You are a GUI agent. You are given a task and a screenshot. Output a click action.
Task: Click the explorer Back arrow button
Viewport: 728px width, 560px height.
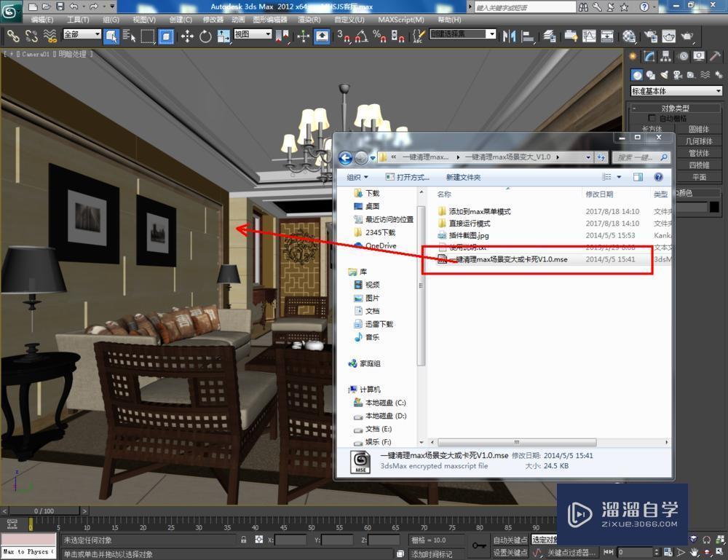[345, 158]
